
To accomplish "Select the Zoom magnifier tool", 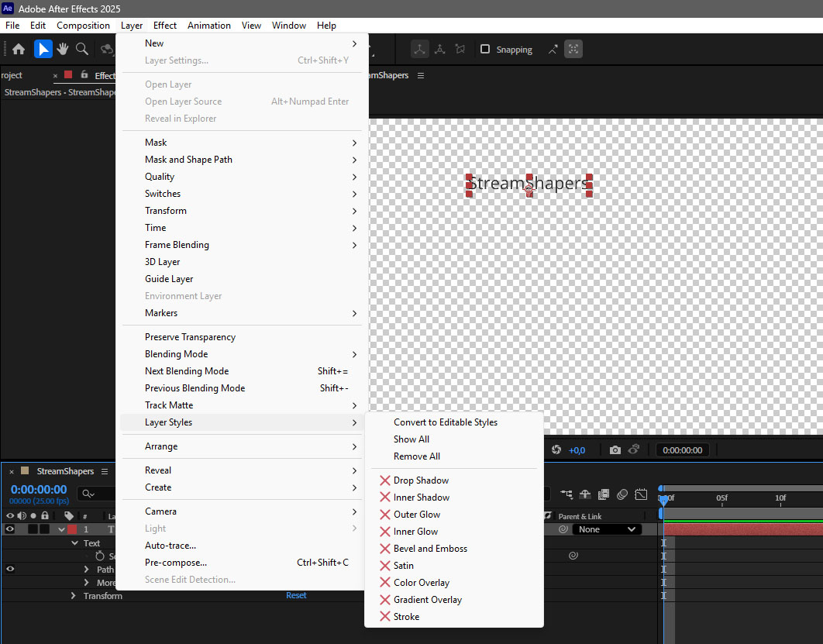I will [x=82, y=50].
